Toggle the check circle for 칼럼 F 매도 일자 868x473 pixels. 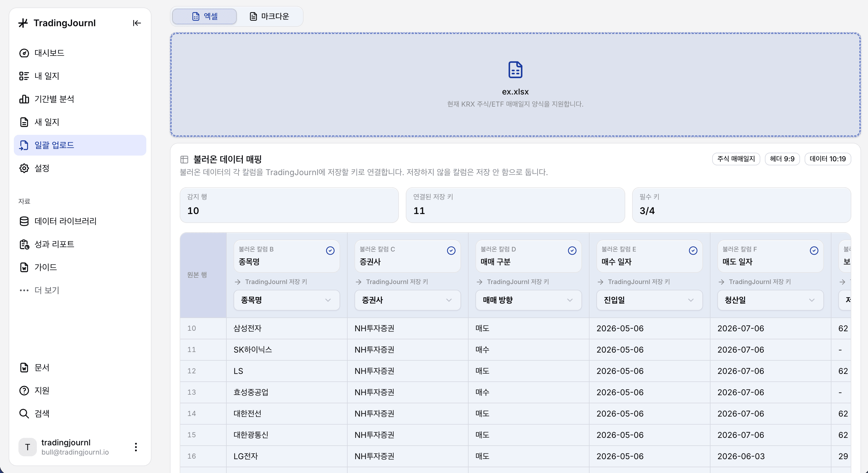pos(814,251)
